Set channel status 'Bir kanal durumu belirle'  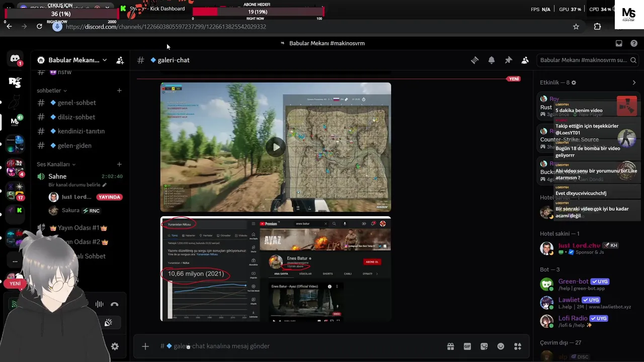(77, 185)
